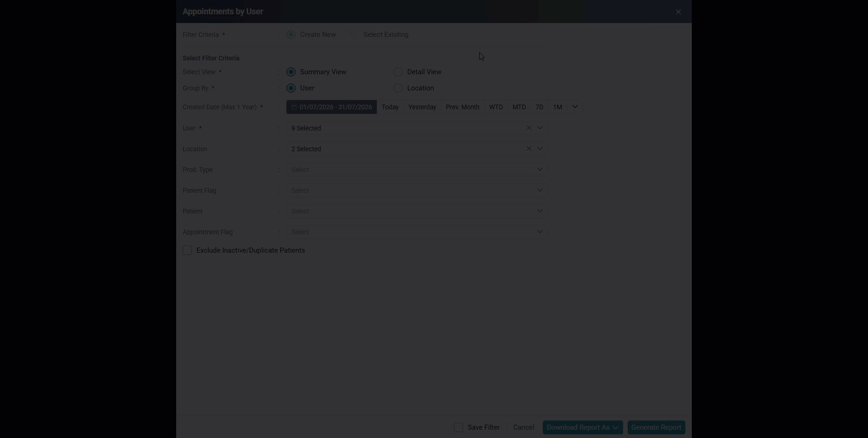Choose the MTD date shortcut
The height and width of the screenshot is (438, 868).
point(519,107)
